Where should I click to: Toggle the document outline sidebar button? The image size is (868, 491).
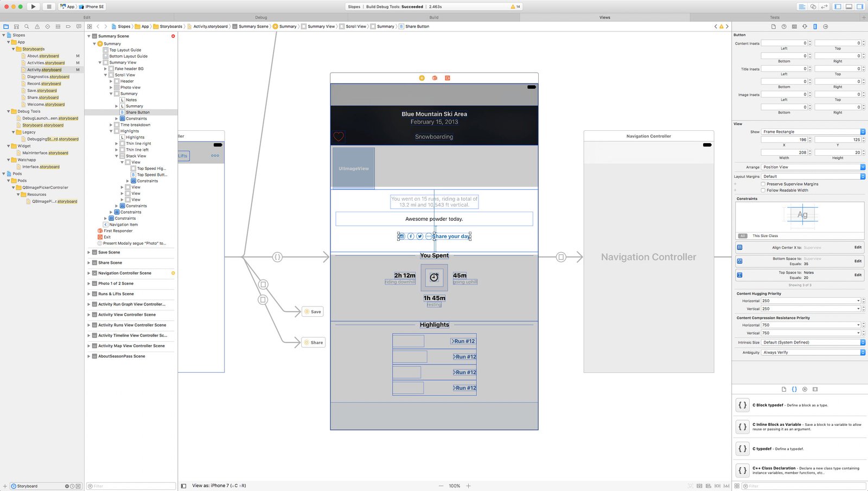(x=183, y=486)
